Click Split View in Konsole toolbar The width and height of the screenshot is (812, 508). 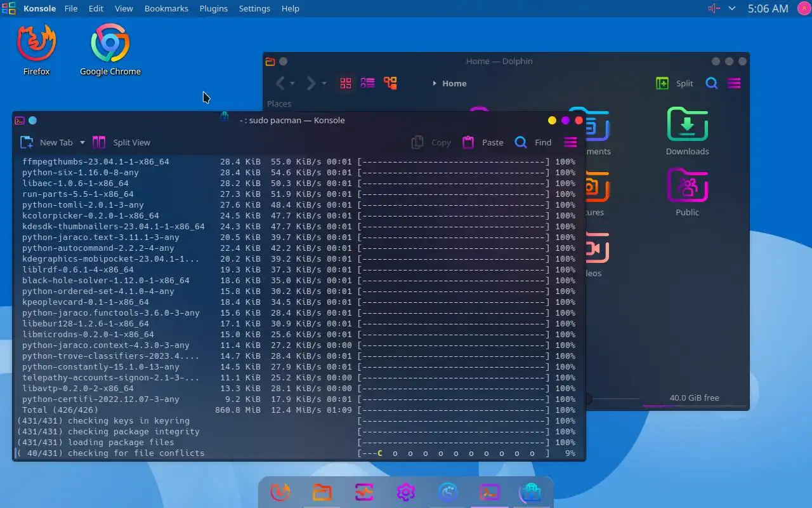pos(121,142)
